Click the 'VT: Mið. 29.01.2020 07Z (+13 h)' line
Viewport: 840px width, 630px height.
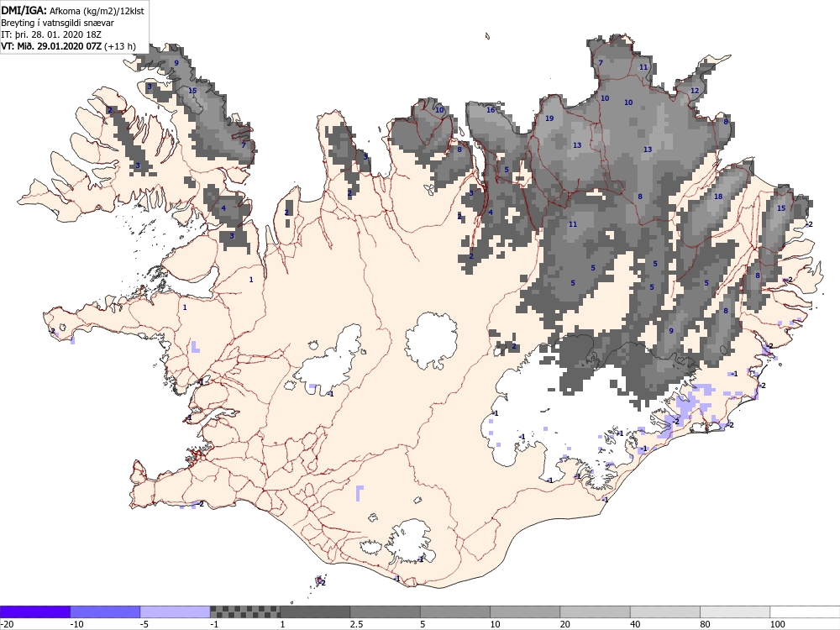click(68, 46)
